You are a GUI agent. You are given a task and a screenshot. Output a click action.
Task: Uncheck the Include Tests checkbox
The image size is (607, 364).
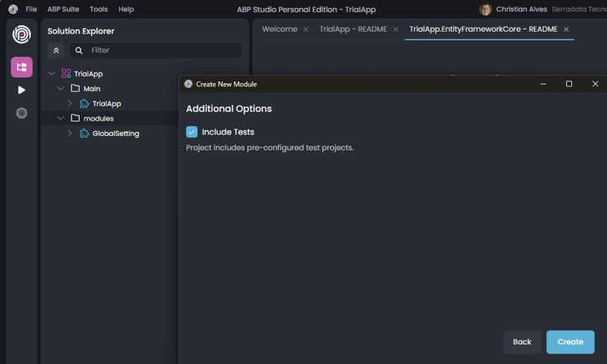191,132
